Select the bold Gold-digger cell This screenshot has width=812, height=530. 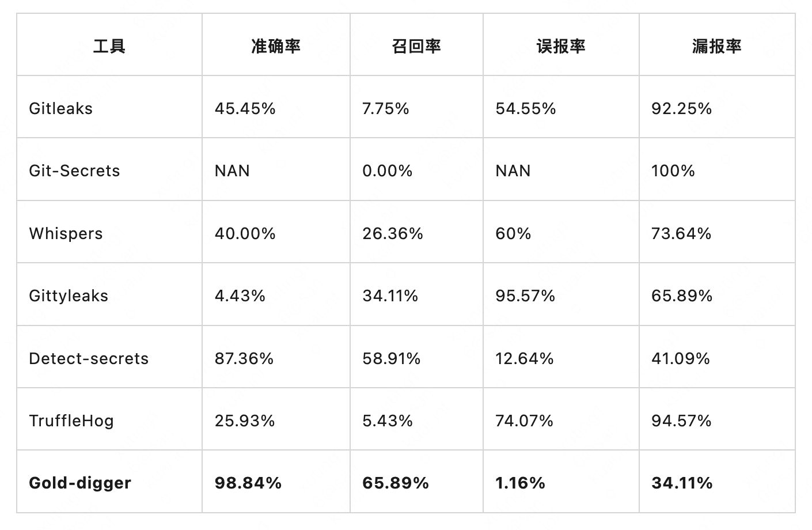point(80,483)
